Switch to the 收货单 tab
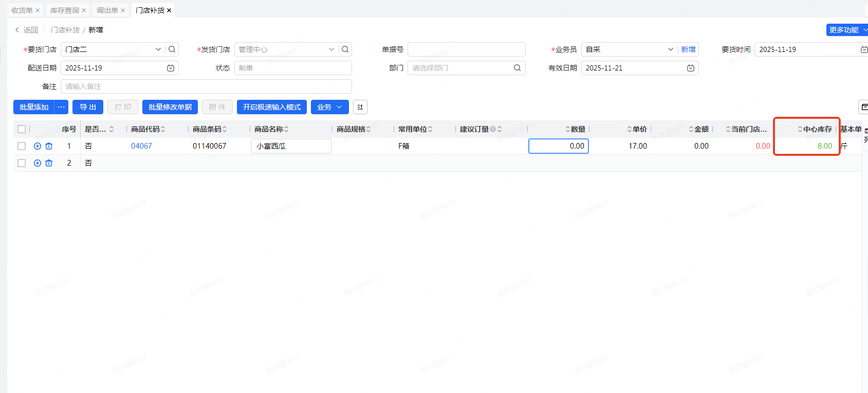The image size is (868, 393). (x=22, y=10)
